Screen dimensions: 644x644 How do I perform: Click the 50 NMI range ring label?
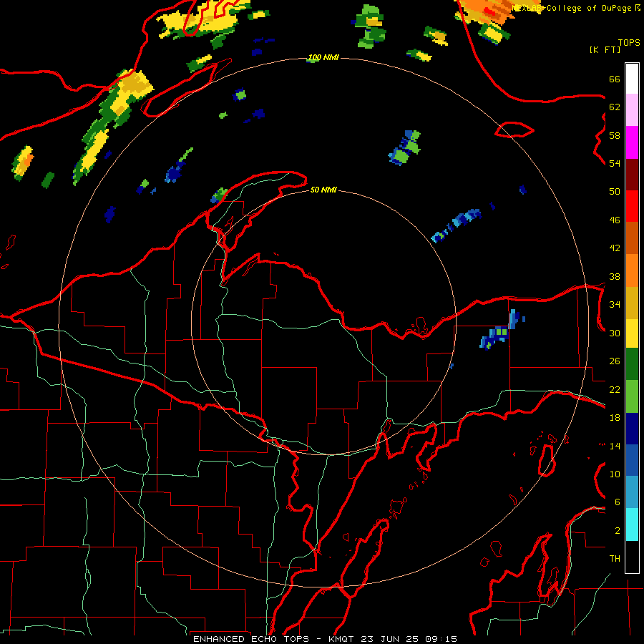[323, 190]
